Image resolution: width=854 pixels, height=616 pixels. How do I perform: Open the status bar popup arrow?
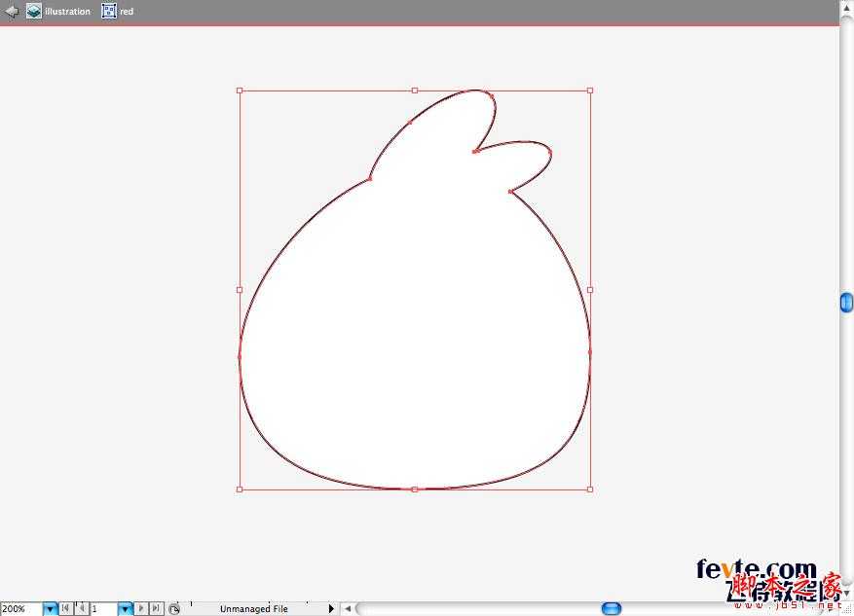(331, 608)
